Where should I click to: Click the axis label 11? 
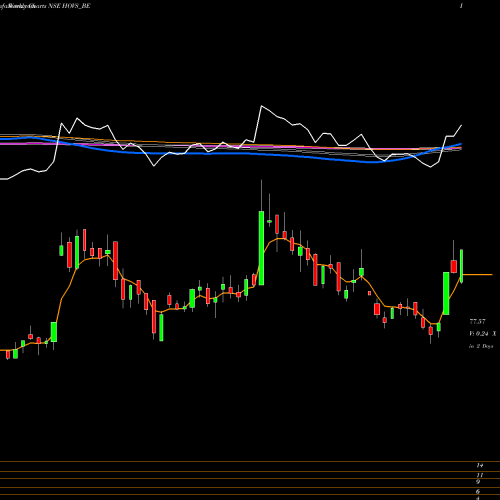point(480,475)
